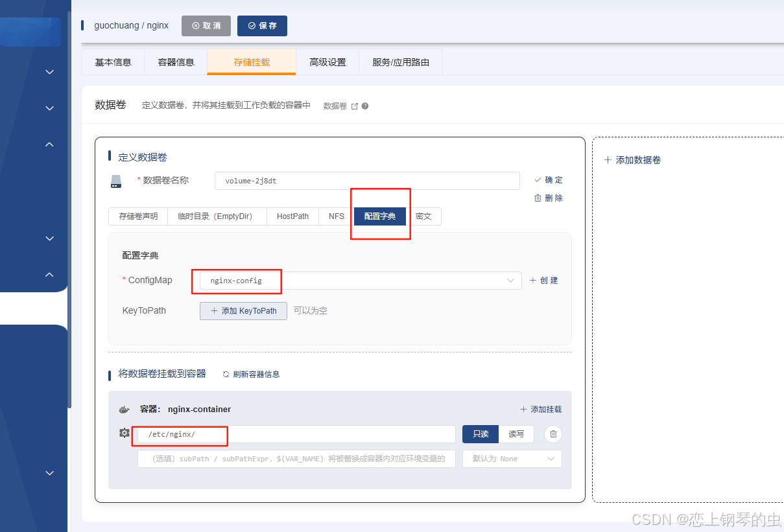Choose the NFS volume type
The height and width of the screenshot is (532, 784).
pyautogui.click(x=337, y=216)
